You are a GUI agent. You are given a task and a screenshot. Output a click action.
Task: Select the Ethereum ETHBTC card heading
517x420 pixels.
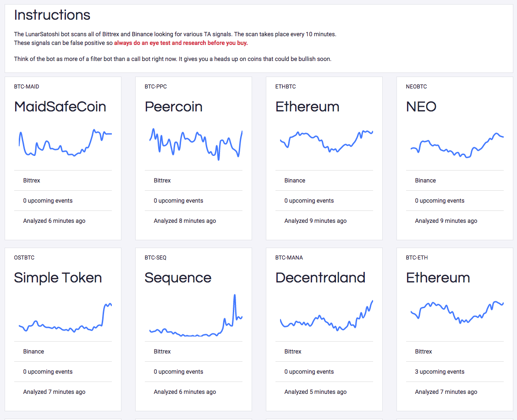tap(307, 107)
